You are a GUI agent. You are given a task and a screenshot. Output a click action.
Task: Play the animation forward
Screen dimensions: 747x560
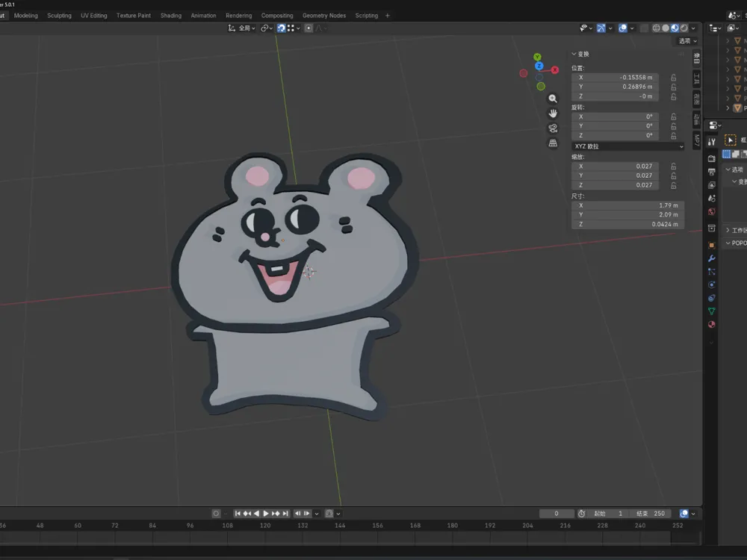pos(266,514)
